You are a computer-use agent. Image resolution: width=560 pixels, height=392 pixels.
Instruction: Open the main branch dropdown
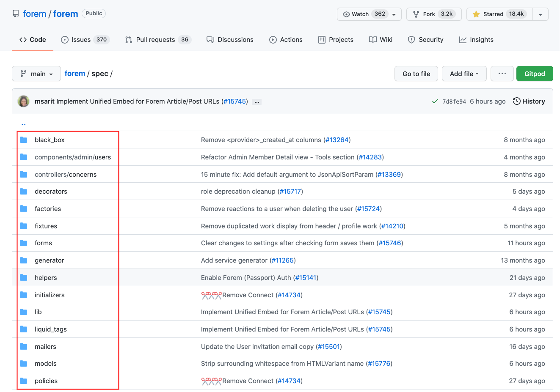36,74
